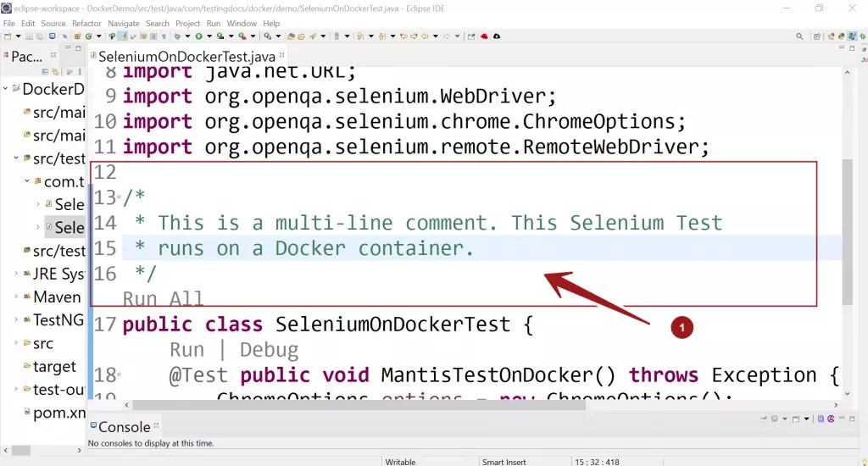868x466 pixels.
Task: Click the editor vertical scrollbar thumb
Action: point(847,231)
